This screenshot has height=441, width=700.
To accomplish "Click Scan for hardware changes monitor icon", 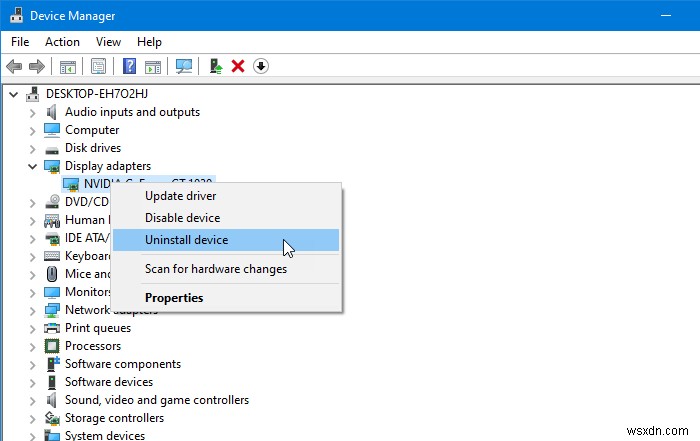I will click(x=183, y=67).
